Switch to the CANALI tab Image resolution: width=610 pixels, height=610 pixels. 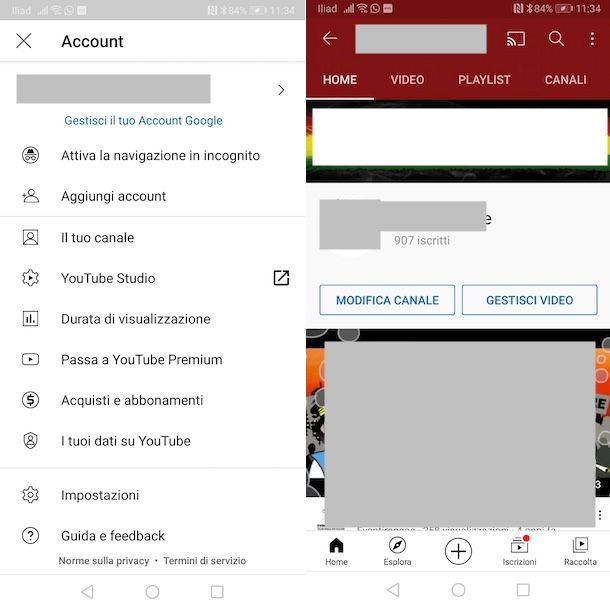[565, 80]
